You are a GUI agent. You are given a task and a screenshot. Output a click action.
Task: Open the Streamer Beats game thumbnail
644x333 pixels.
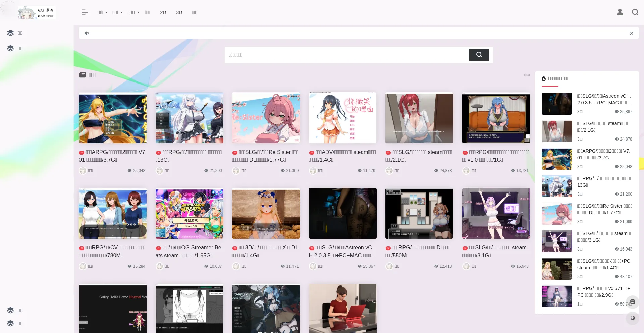pyautogui.click(x=189, y=214)
